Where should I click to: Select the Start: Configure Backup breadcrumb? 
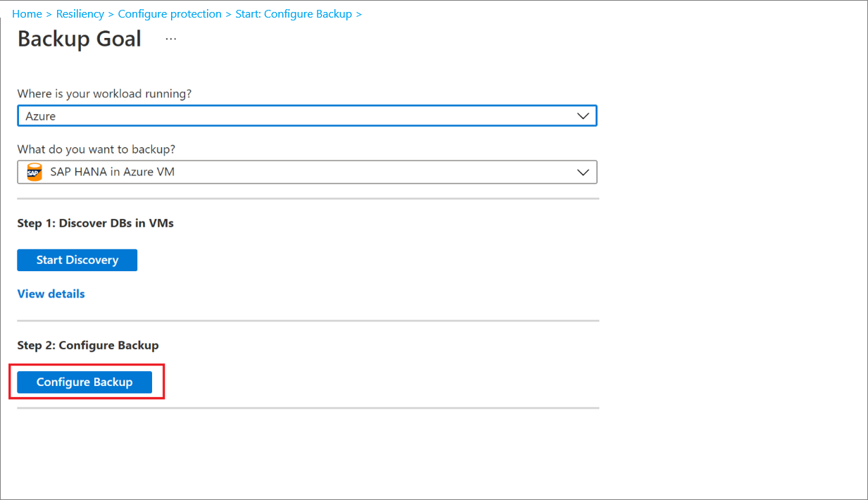pyautogui.click(x=294, y=13)
